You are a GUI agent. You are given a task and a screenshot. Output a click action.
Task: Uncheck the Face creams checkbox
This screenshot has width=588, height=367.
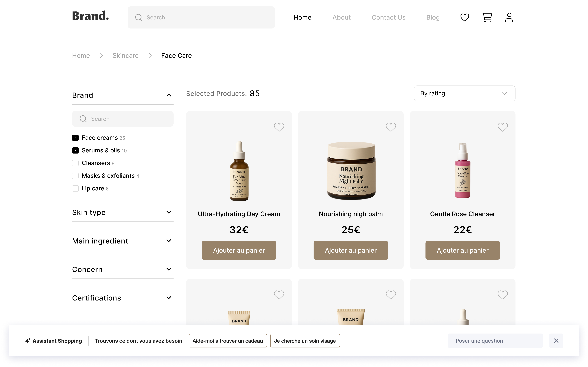coord(75,138)
